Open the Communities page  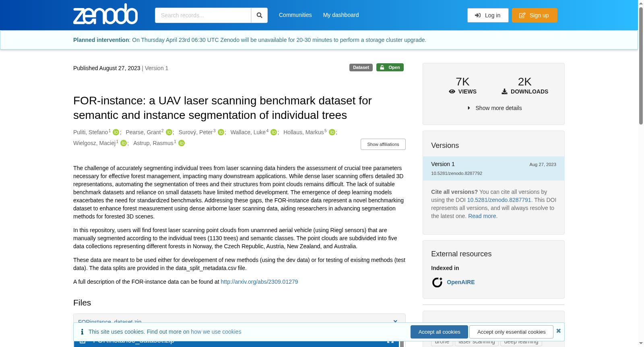295,15
